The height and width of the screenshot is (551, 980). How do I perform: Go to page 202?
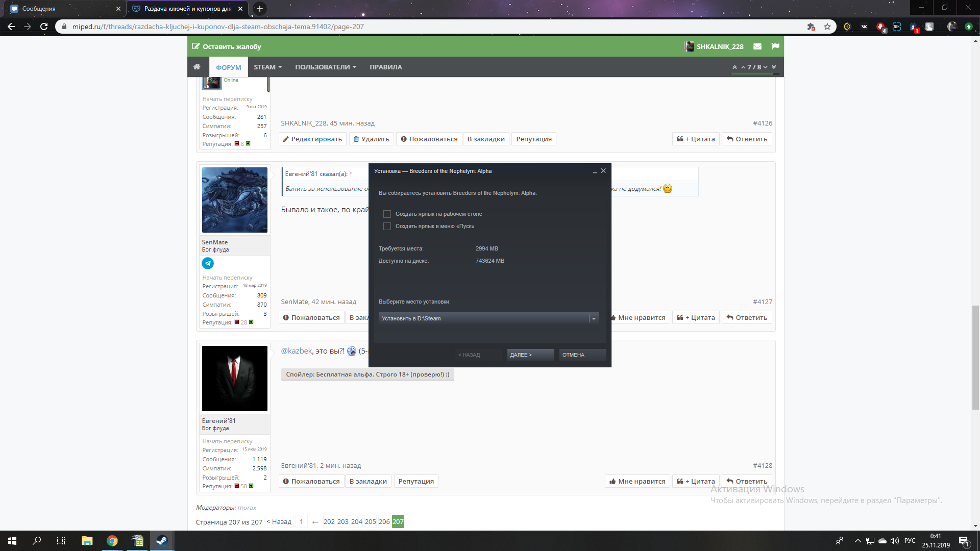pyautogui.click(x=329, y=522)
